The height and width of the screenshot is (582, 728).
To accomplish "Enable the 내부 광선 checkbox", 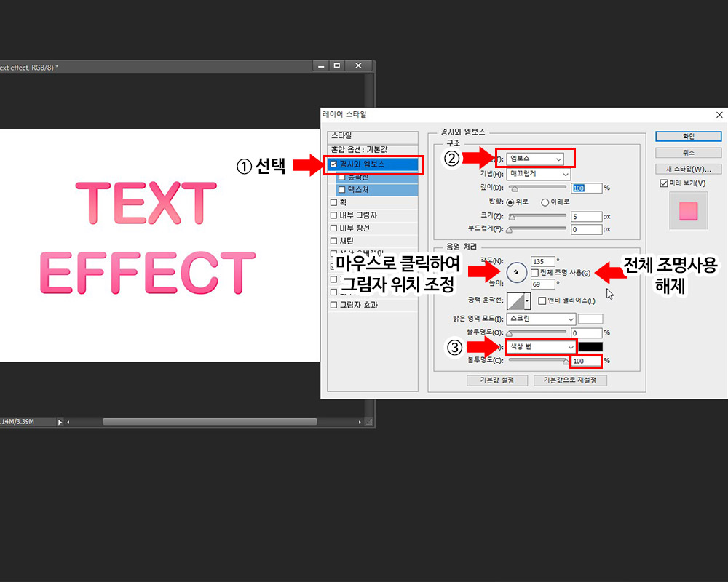I will [333, 228].
